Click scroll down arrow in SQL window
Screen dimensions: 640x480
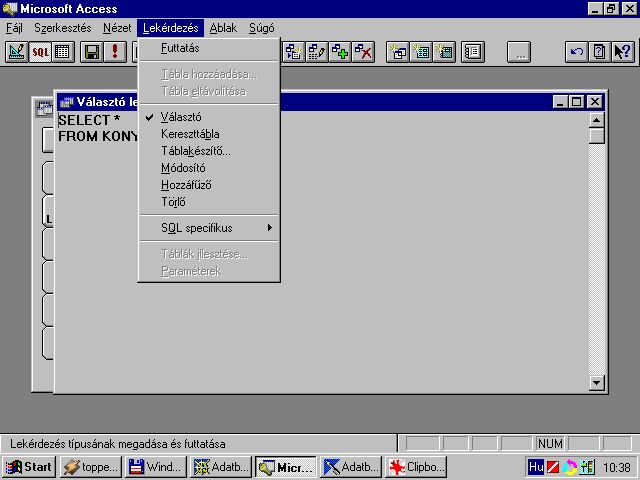pyautogui.click(x=596, y=382)
